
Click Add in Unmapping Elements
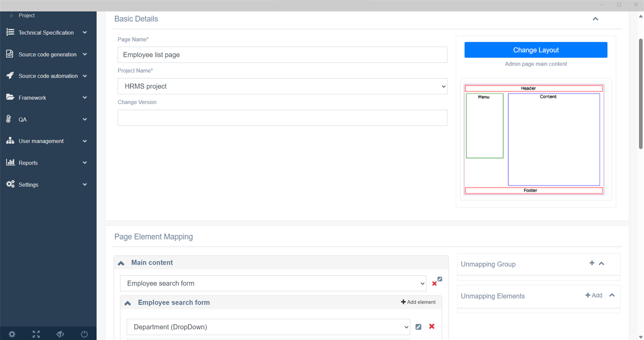click(x=593, y=295)
